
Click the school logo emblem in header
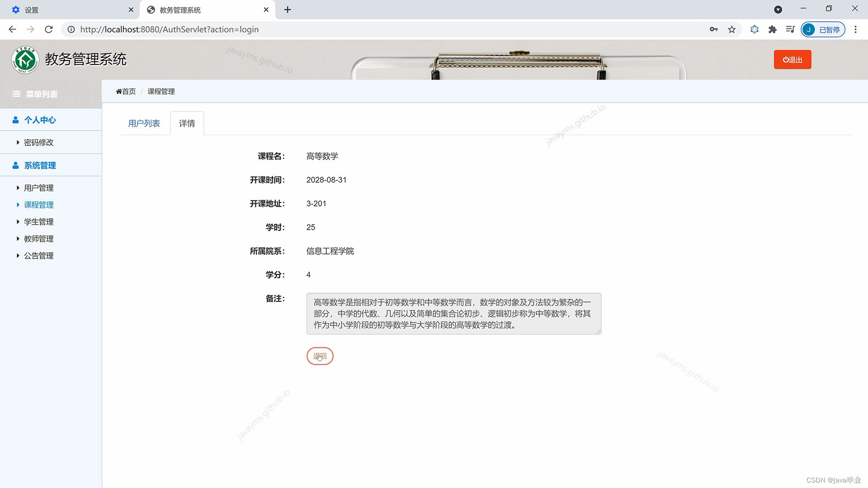(x=25, y=60)
